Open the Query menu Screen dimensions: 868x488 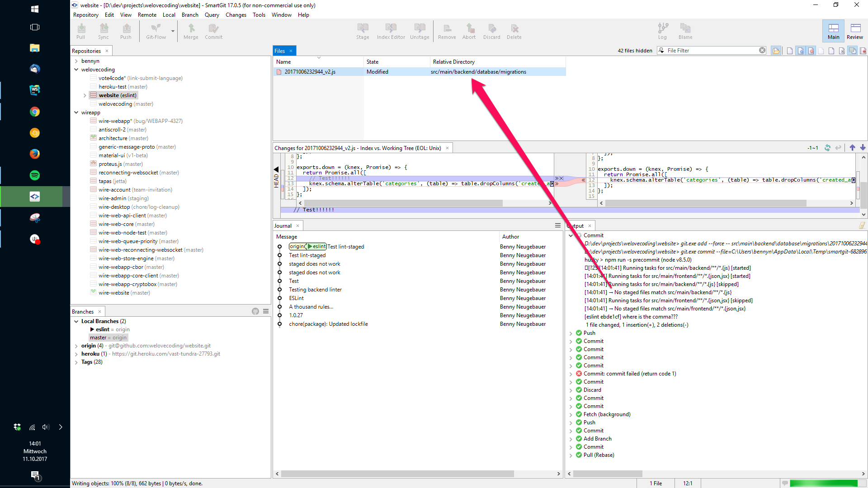point(212,15)
